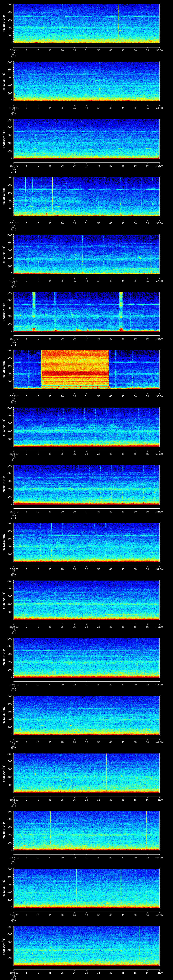Image resolution: width=173 pixels, height=980 pixels.
Task: Click the spectrogram panel starting at 3:39:00
Action: tap(87, 600)
